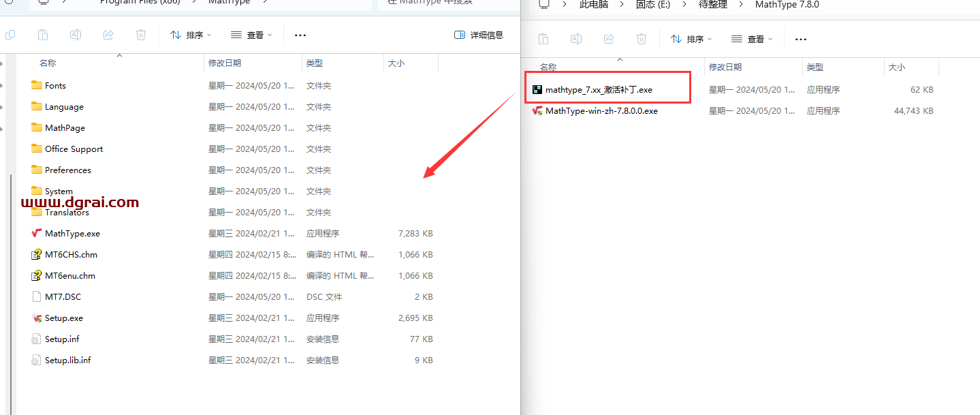The image size is (980, 415).
Task: Click DSC 文件 type cell of MT7.DSC
Action: (324, 296)
